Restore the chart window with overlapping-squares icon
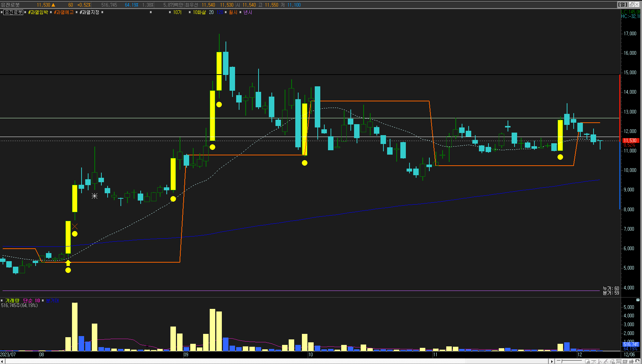642x364 pixels. (x=631, y=4)
